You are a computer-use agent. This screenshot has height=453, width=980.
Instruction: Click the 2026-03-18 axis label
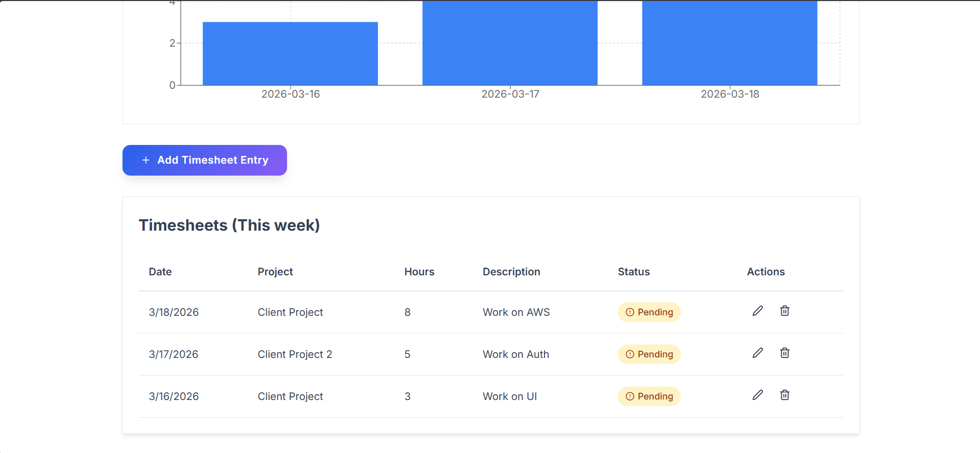coord(730,94)
